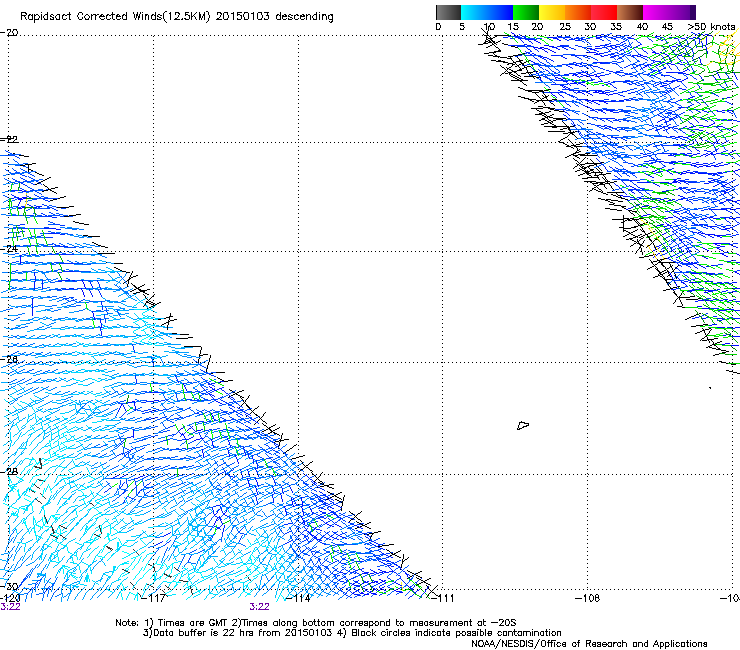Click the 3:22 time label near -114

[x=260, y=607]
